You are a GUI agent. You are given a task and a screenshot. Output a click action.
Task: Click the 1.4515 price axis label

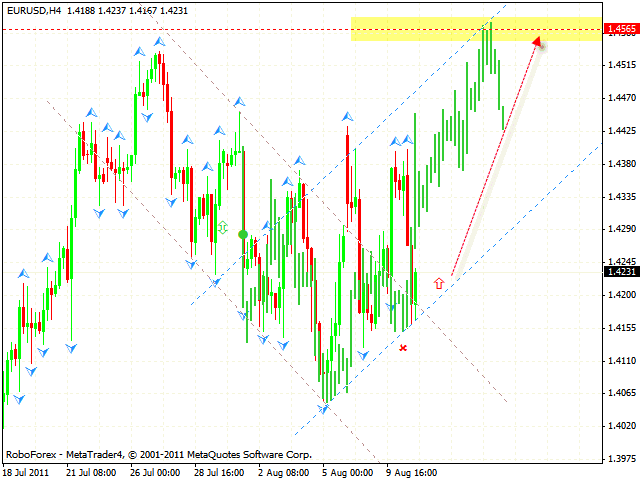622,65
